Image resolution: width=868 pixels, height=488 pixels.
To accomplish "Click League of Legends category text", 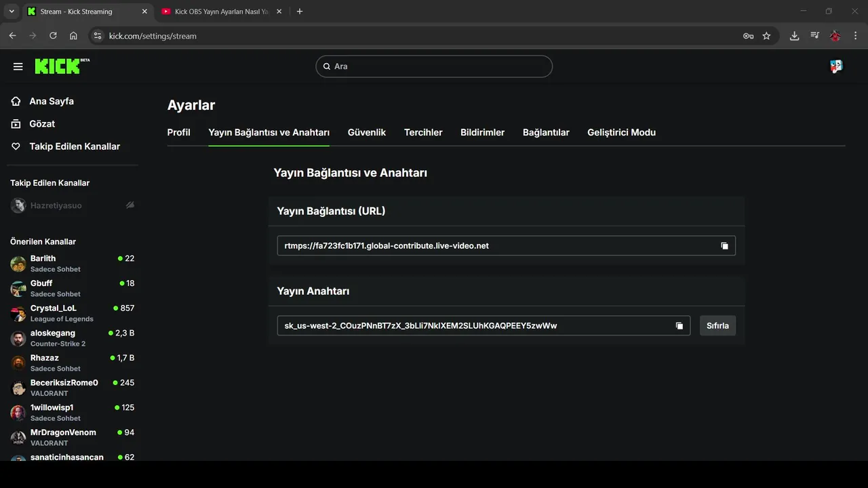I will point(62,319).
